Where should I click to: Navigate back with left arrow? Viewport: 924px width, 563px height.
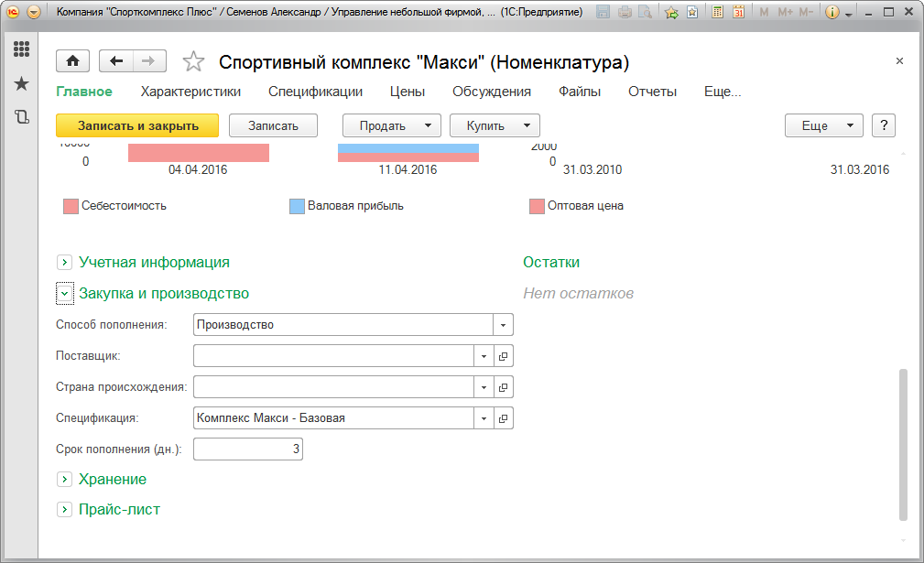tap(116, 60)
